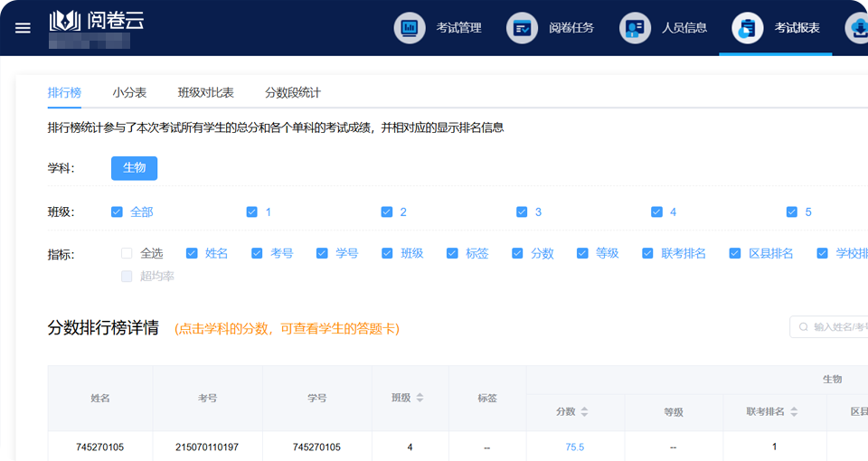Click the 生物 table group header
Image resolution: width=868 pixels, height=461 pixels.
[x=832, y=379]
